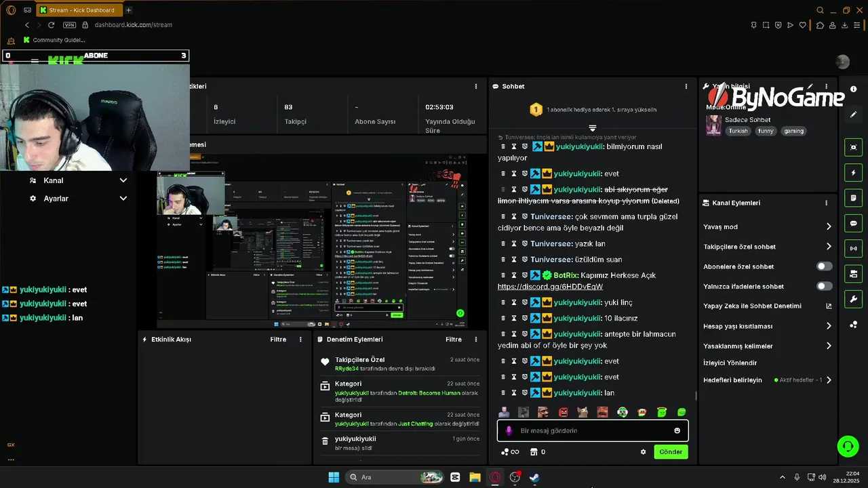Viewport: 868px width, 488px height.
Task: Click the broadcast signal icon in right sidebar
Action: coord(853,249)
